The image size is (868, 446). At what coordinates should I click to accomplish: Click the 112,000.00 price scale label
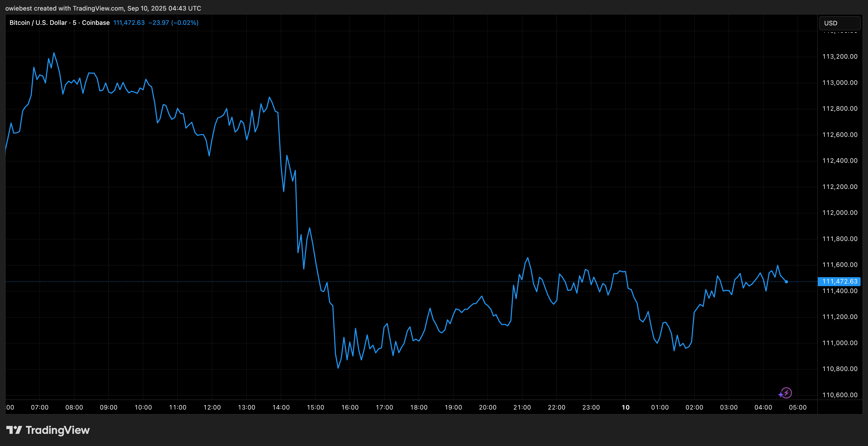(x=840, y=212)
